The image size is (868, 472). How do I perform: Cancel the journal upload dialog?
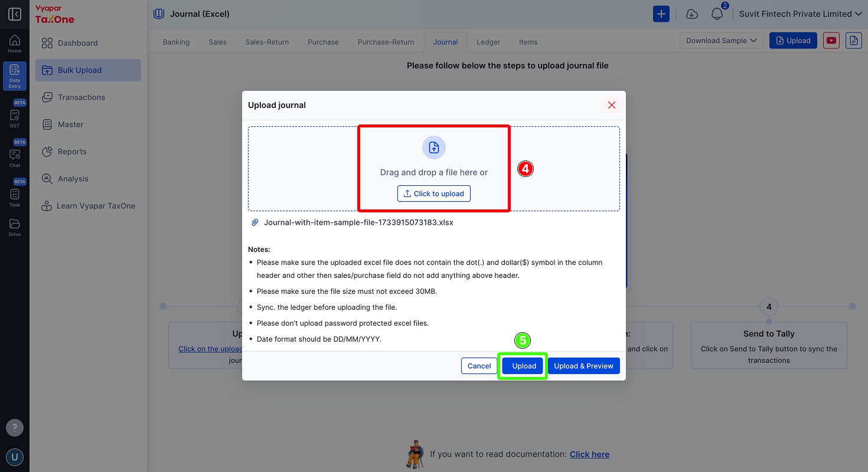pos(479,366)
